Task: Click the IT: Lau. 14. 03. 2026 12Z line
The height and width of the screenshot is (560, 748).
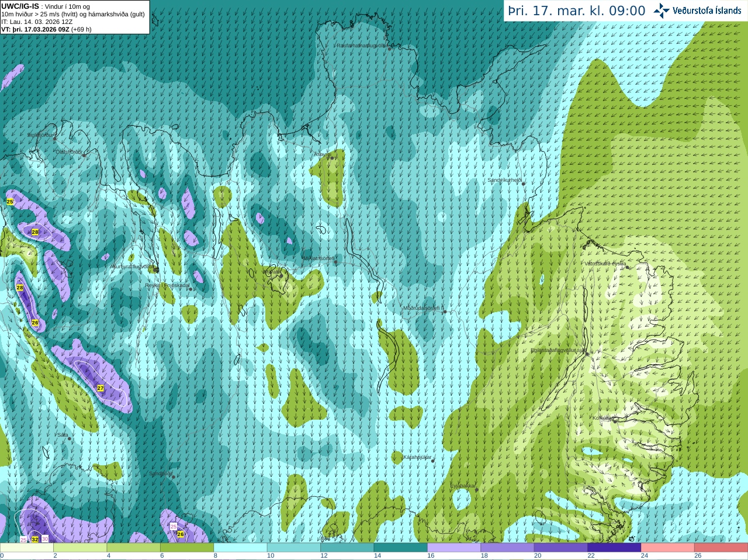Action: tap(37, 22)
